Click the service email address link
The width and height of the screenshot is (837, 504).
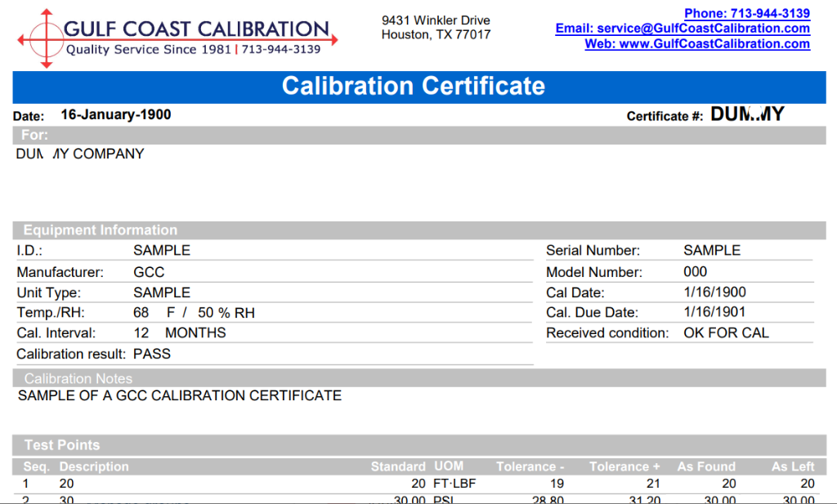(x=683, y=29)
